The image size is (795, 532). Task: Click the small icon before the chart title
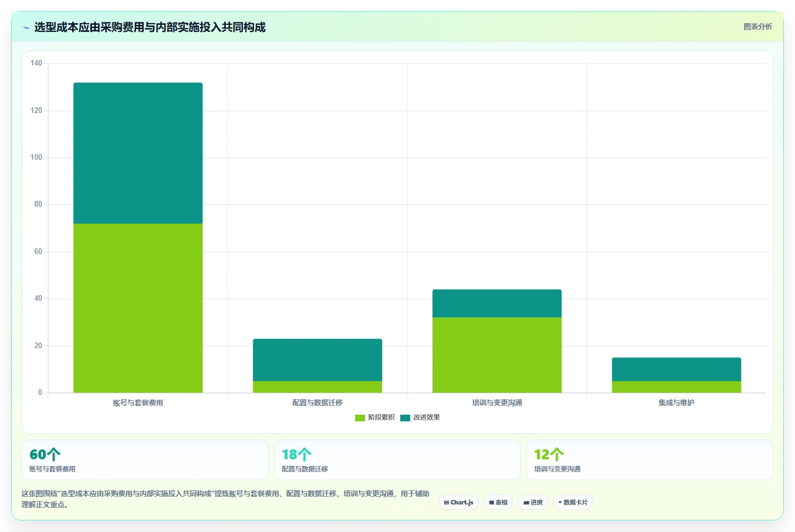pyautogui.click(x=26, y=28)
